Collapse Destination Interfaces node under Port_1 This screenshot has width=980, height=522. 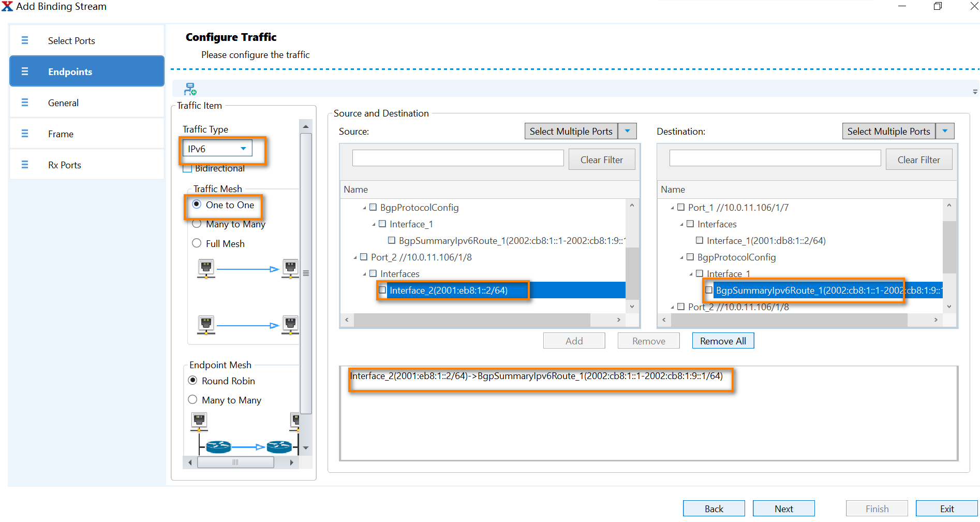click(681, 225)
